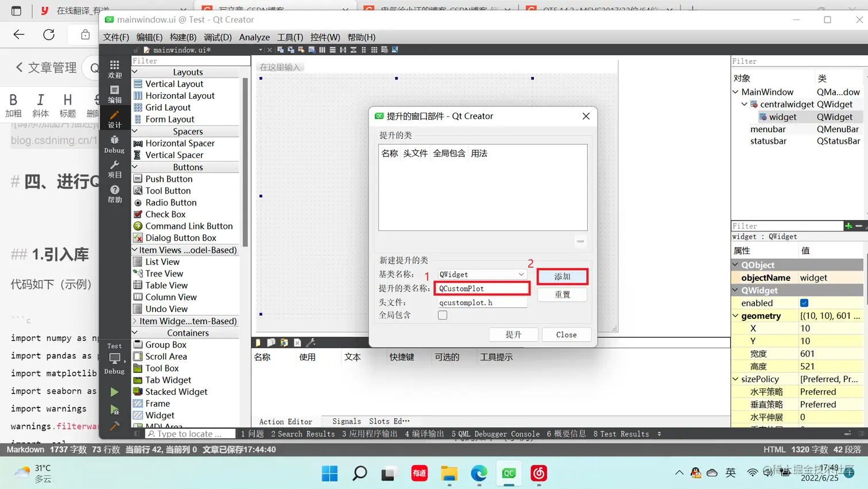Click the 提升的类名称 QCustomPlot field
868x489 pixels.
482,288
